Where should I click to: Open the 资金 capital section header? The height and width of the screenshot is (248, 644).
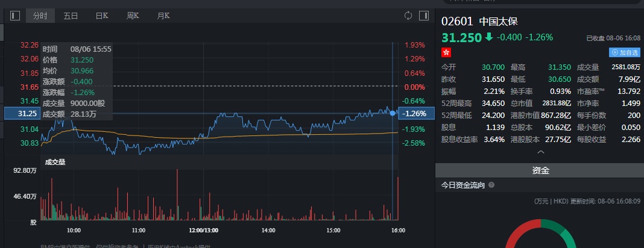(540, 170)
